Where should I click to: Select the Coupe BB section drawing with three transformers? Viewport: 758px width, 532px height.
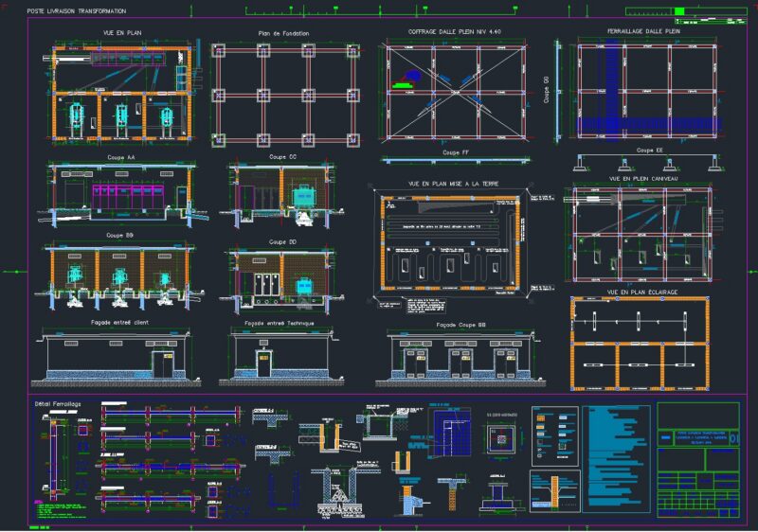[120, 276]
